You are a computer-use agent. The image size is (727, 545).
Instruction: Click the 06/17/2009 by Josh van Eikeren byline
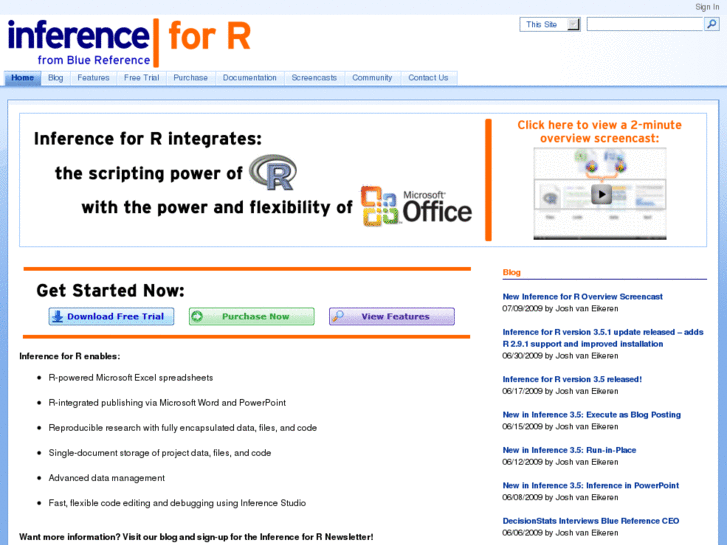point(560,391)
